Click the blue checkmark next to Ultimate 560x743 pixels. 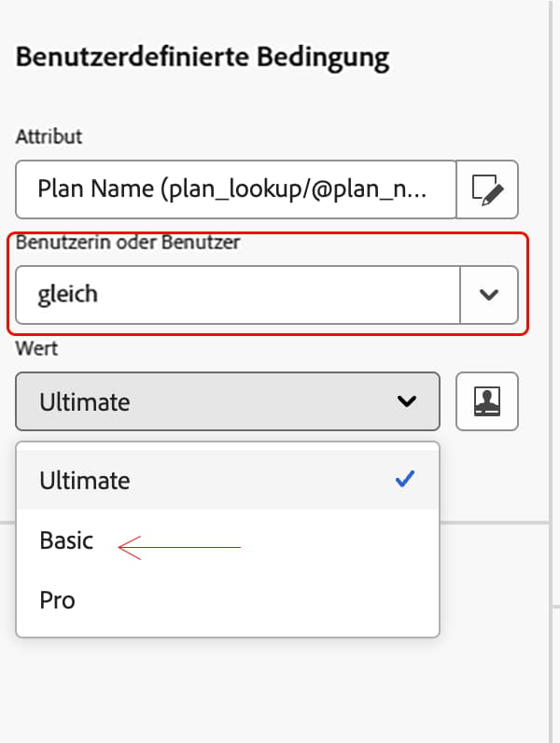(x=405, y=479)
